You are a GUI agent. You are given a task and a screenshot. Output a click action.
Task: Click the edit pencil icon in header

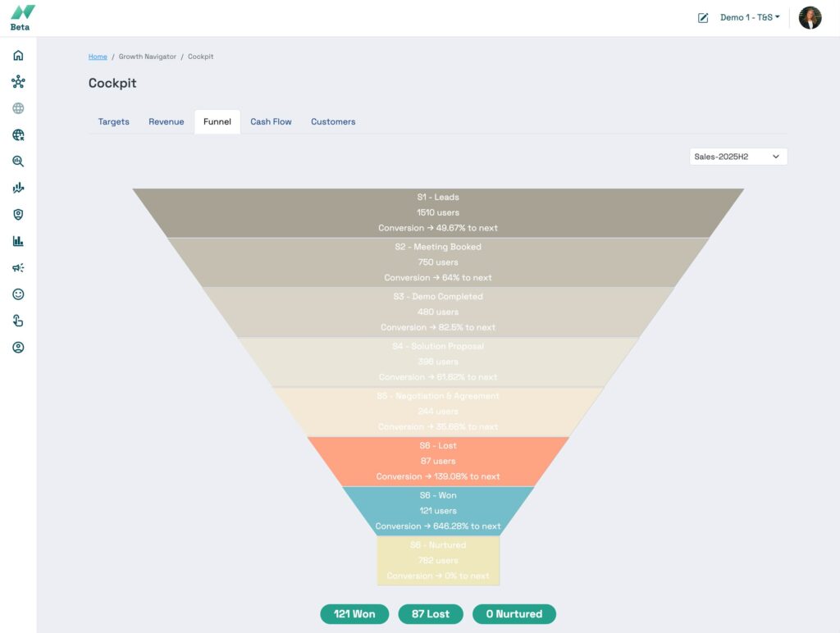click(x=703, y=18)
